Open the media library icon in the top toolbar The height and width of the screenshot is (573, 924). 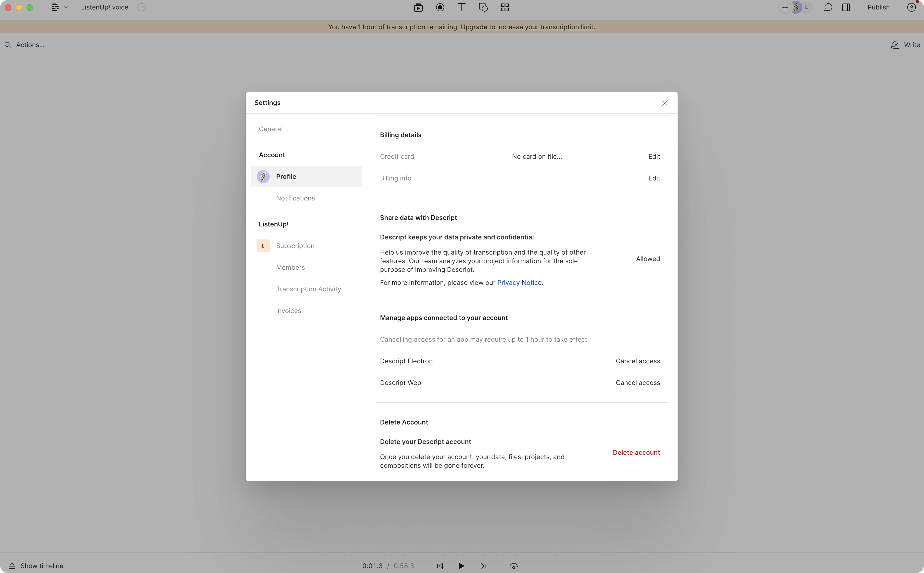[418, 7]
